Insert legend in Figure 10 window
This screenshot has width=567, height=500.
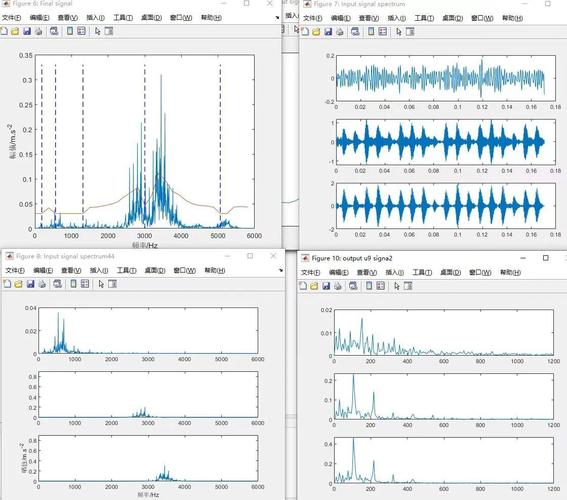(x=381, y=286)
